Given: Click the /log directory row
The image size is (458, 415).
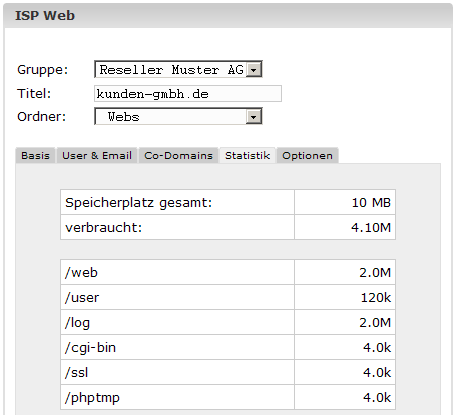Looking at the screenshot, I should point(228,322).
